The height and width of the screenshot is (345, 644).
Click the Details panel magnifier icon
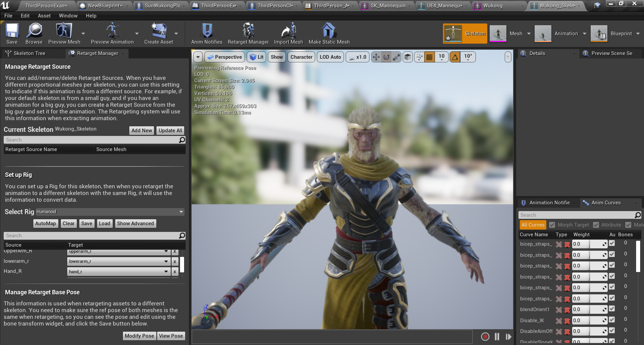(523, 53)
